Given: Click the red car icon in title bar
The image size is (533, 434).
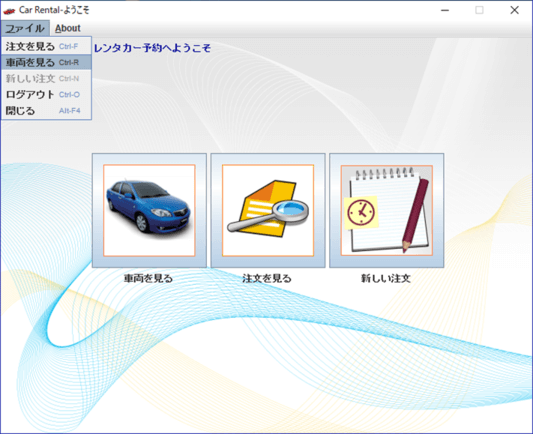Looking at the screenshot, I should (9, 11).
